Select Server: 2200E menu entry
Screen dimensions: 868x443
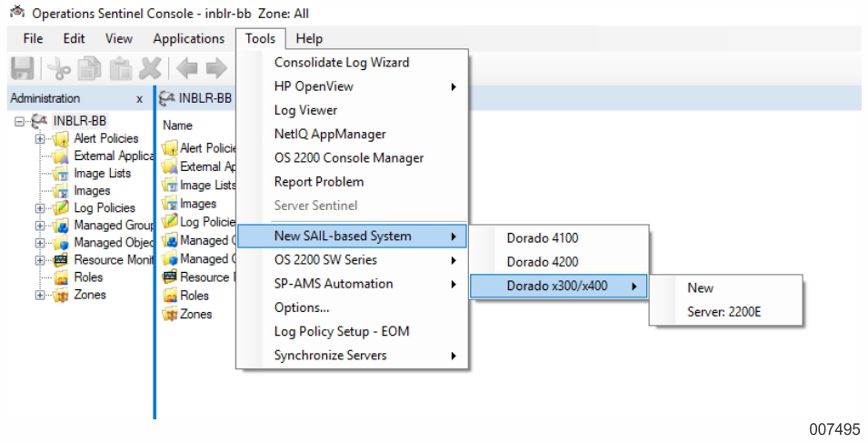(x=725, y=312)
